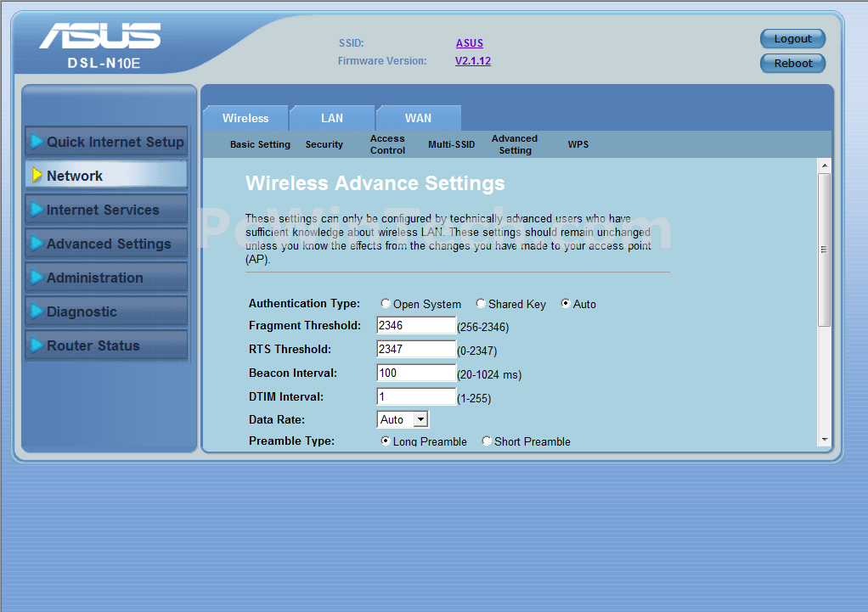
Task: Open the Multi-SSID submenu
Action: click(x=451, y=144)
